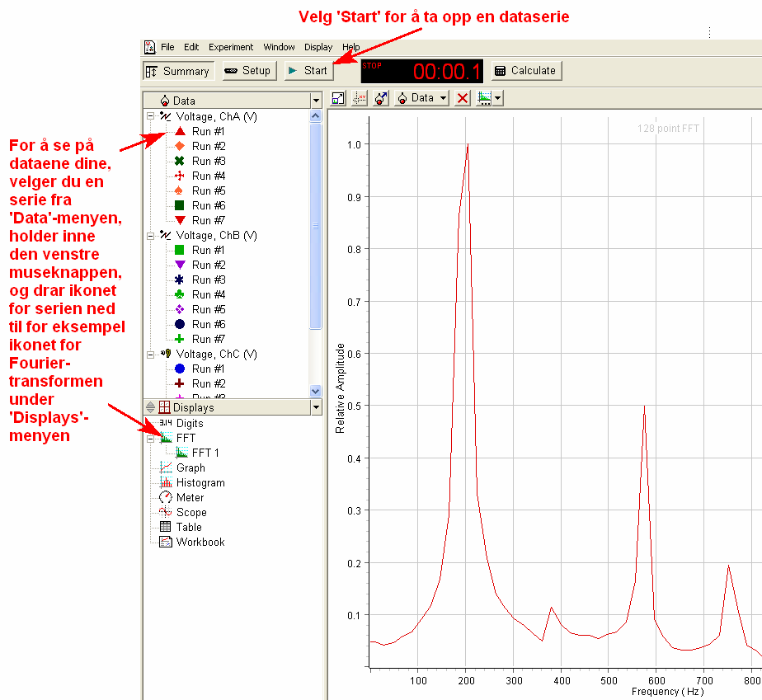Select the FFT 1 display
The width and height of the screenshot is (762, 700).
[x=197, y=453]
